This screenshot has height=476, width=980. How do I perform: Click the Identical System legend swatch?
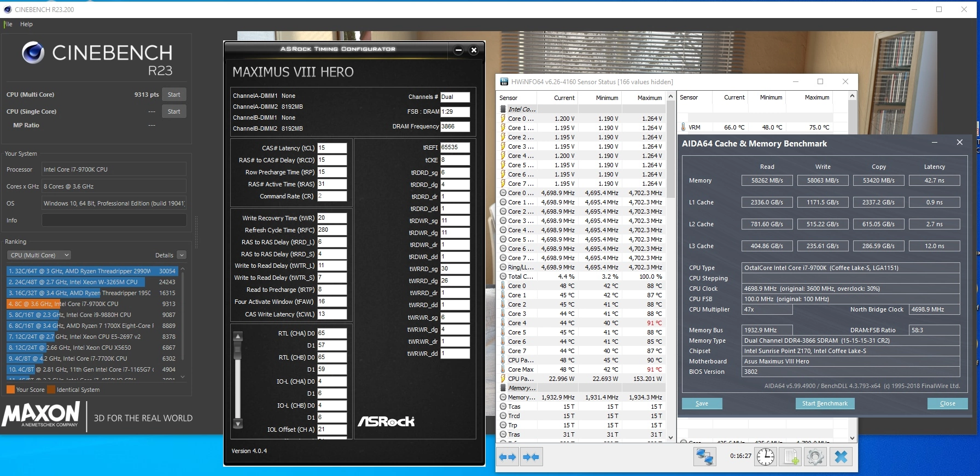pos(51,390)
